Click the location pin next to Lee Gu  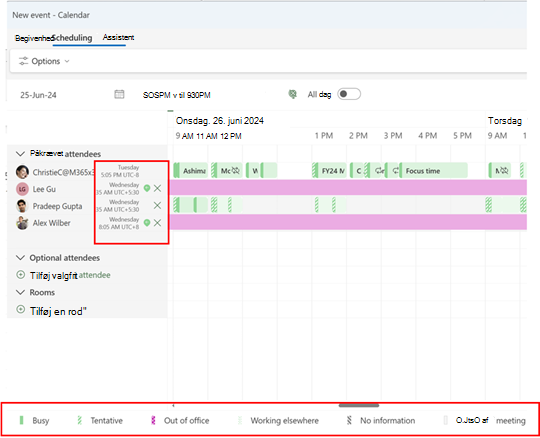147,188
